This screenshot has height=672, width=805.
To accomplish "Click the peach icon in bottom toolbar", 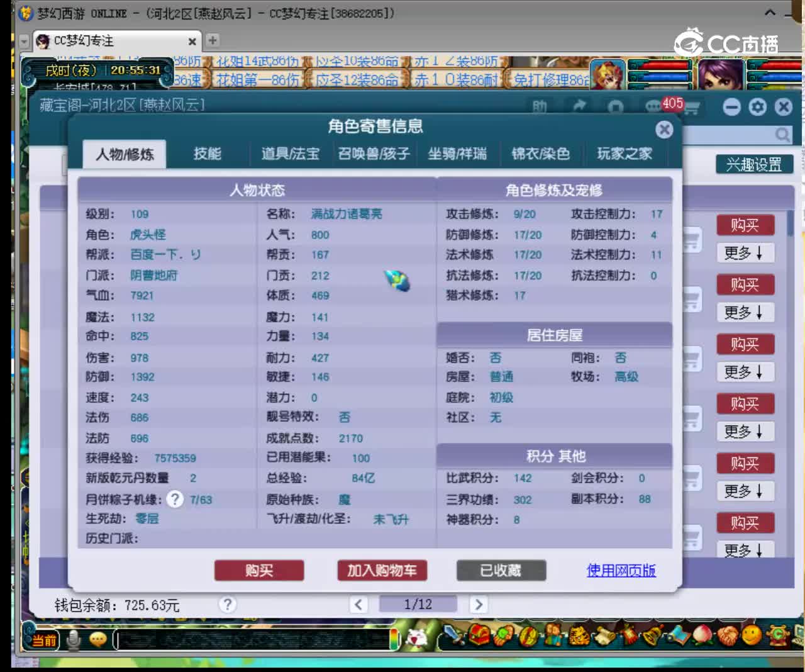I will pos(701,636).
